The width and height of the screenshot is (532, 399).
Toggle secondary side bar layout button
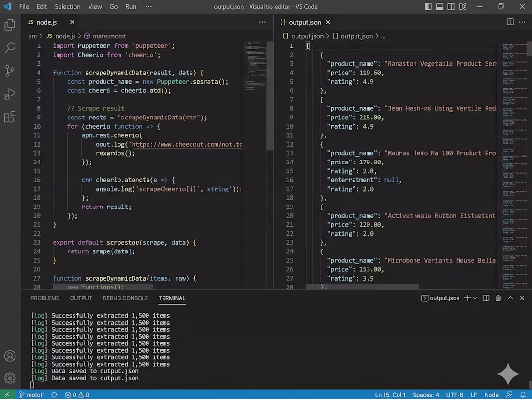(x=451, y=7)
